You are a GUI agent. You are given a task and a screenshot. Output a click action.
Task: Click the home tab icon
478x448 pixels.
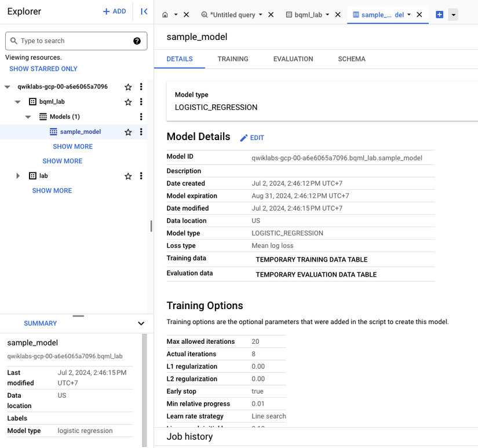coord(165,14)
